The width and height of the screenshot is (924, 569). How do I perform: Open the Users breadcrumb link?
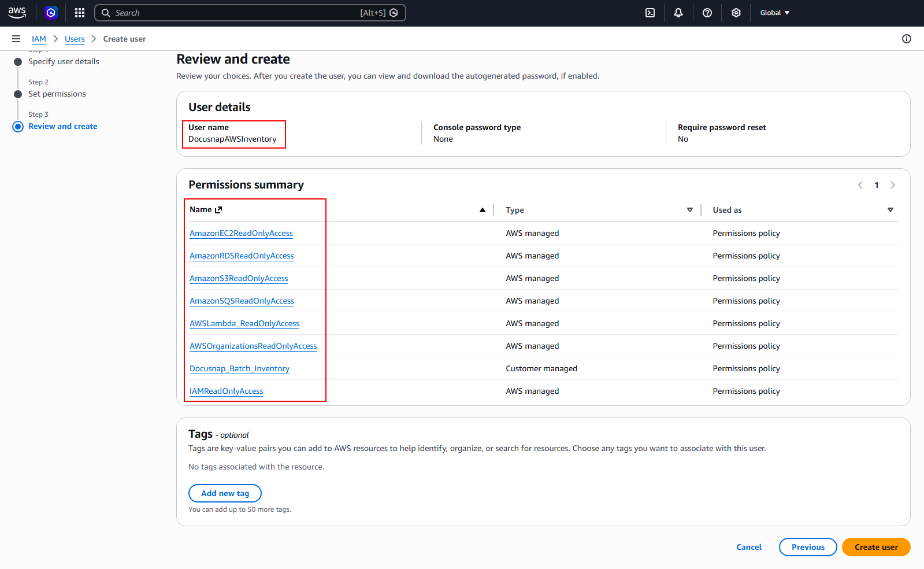coord(75,39)
